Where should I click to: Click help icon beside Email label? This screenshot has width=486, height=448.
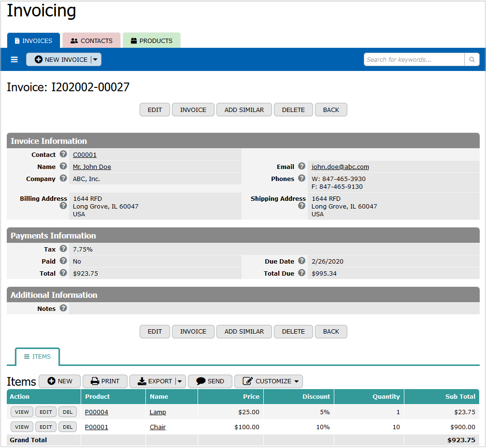point(302,167)
